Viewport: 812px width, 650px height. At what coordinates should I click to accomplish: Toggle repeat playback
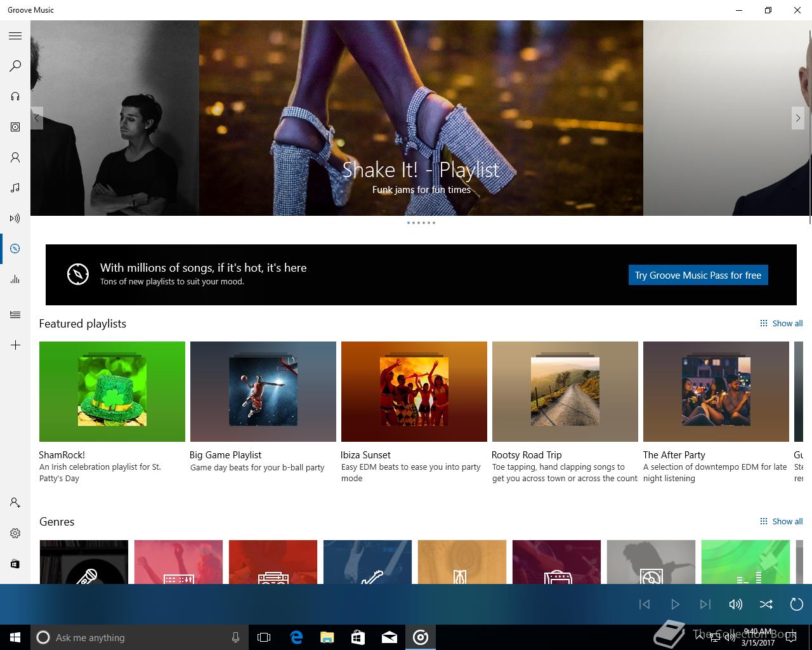click(797, 604)
